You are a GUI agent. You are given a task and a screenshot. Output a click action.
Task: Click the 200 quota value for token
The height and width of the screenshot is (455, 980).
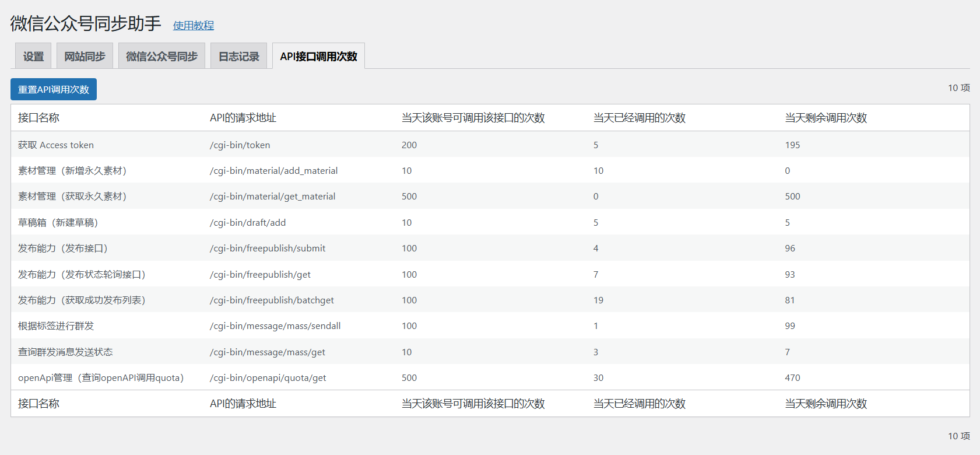(x=409, y=145)
